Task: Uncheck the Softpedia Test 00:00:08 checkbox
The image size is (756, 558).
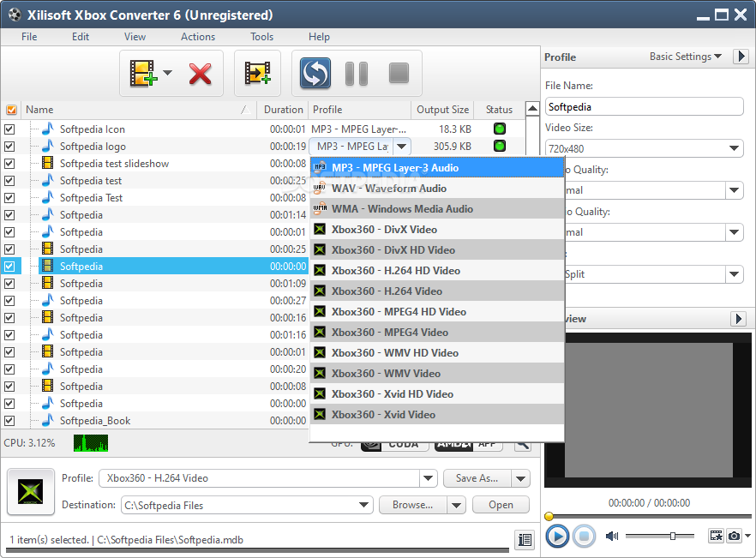Action: coord(9,198)
